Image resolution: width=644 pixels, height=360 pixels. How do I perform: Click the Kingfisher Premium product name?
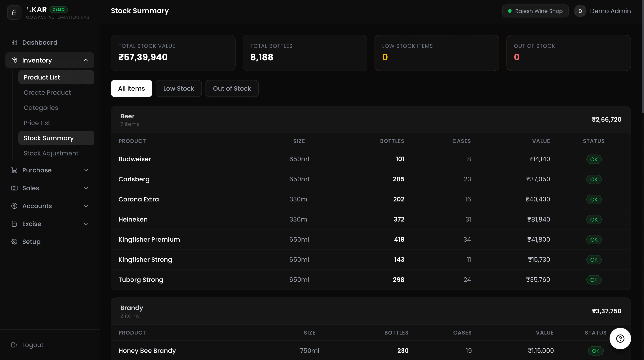(149, 239)
